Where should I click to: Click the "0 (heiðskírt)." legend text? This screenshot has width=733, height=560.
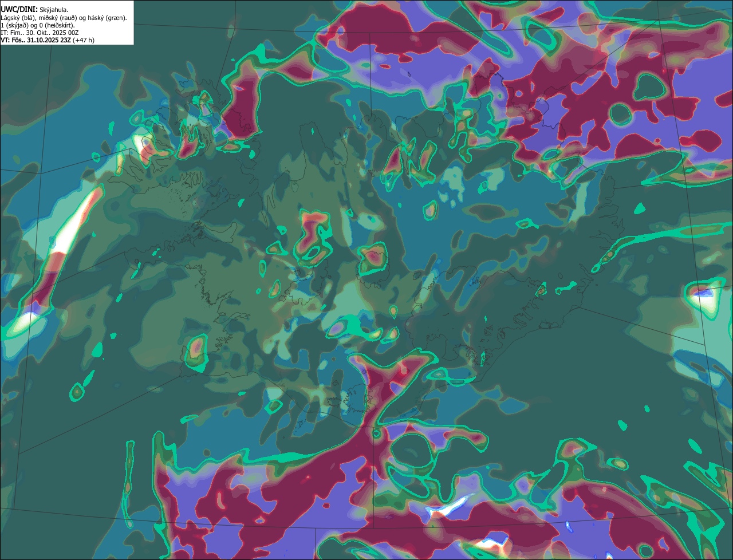tap(57, 26)
